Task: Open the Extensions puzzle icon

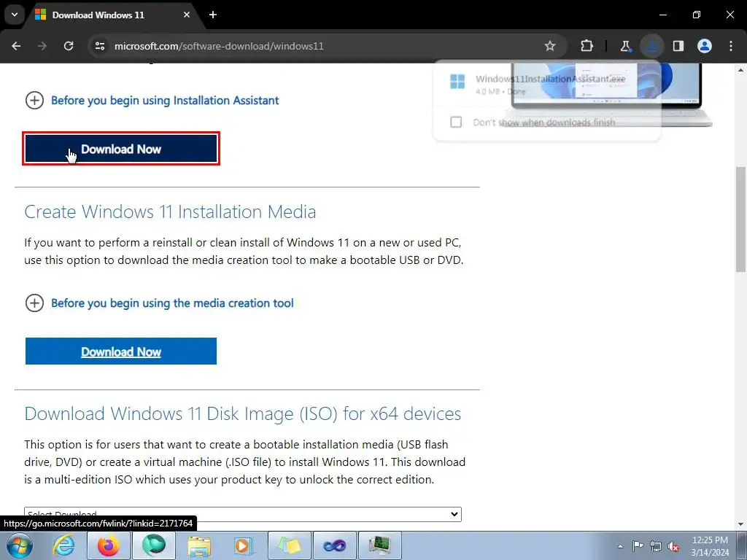Action: click(587, 46)
